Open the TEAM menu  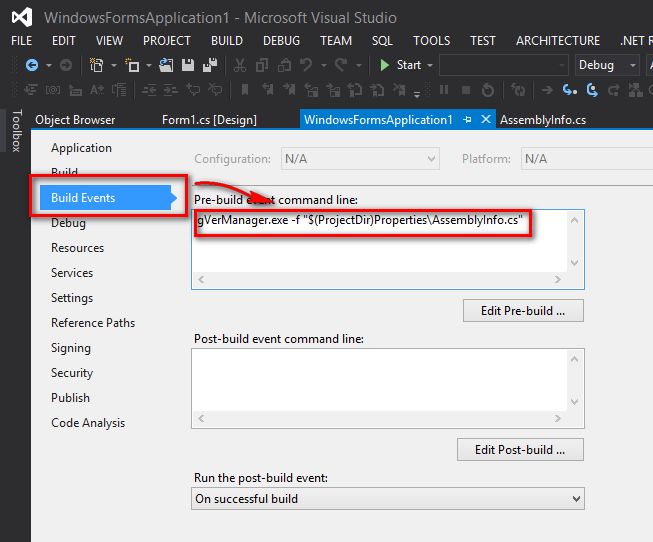coord(336,41)
